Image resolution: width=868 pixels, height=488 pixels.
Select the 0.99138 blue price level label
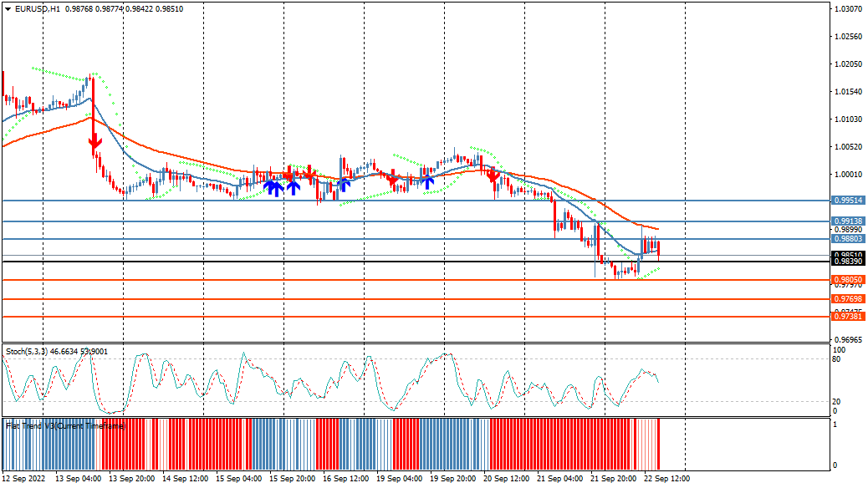pyautogui.click(x=848, y=221)
